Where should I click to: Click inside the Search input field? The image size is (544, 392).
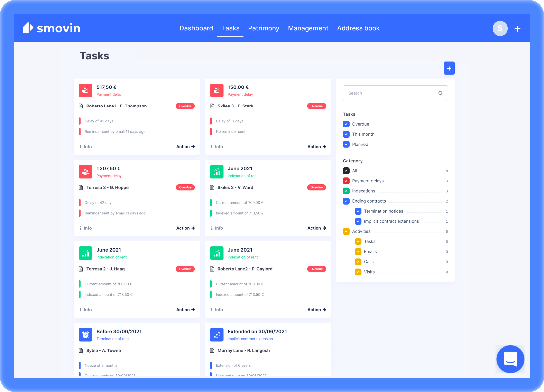389,93
